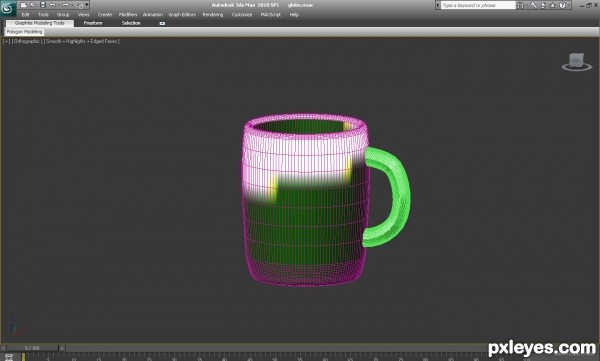Toggle the ribbon minimize button
Viewport: 600px width, 361px height.
point(162,23)
